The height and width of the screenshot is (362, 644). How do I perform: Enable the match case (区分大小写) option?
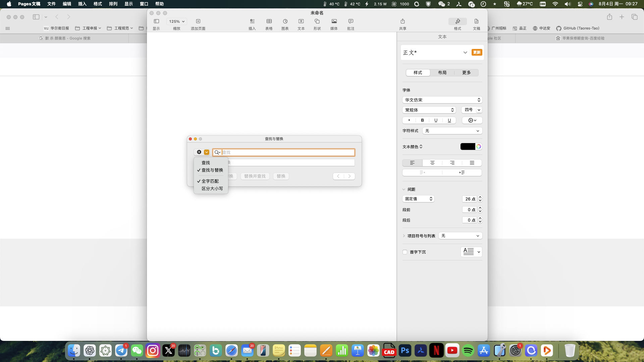point(212,188)
